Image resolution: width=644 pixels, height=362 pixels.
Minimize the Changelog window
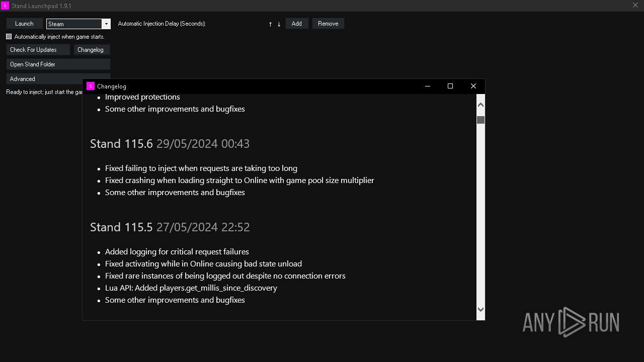pyautogui.click(x=428, y=86)
